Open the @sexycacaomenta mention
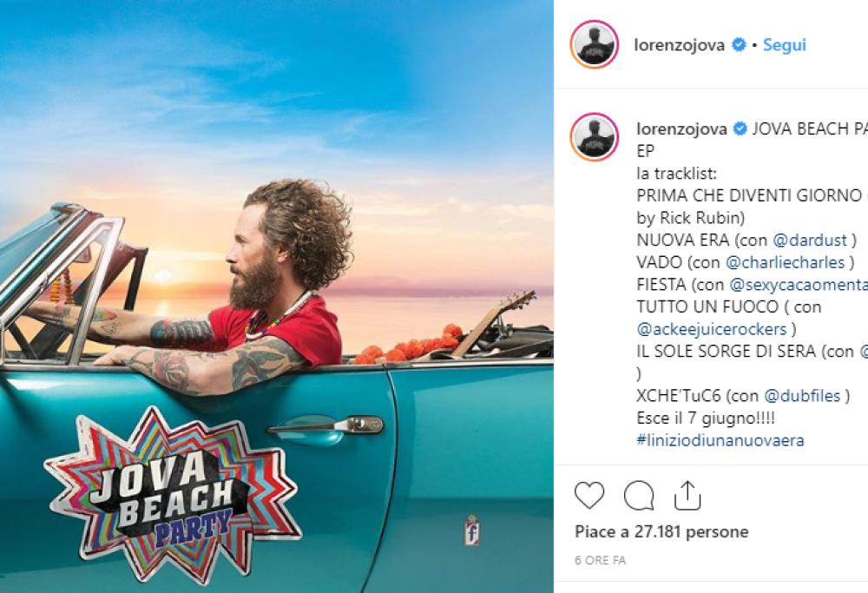868x593 pixels. (x=799, y=285)
